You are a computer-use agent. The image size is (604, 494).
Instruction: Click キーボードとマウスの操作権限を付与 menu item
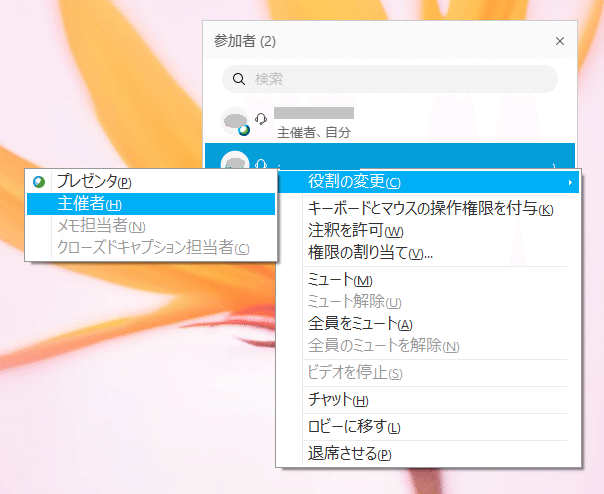(x=428, y=209)
